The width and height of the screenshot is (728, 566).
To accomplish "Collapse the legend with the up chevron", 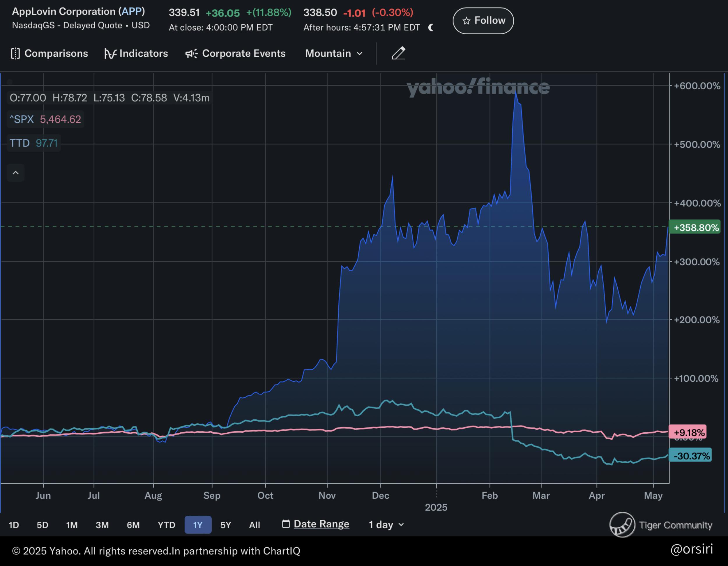I will (15, 173).
